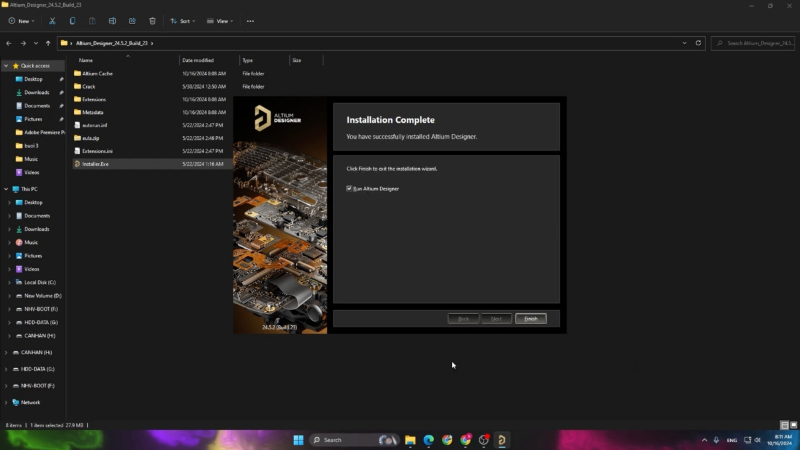Select the Altium Cache folder
This screenshot has height=450, width=800.
click(x=97, y=73)
